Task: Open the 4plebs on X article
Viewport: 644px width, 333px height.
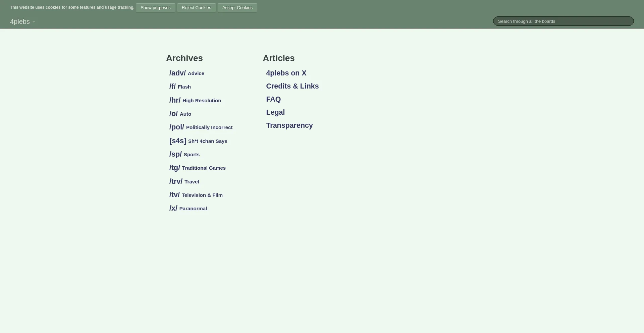Action: pos(286,73)
